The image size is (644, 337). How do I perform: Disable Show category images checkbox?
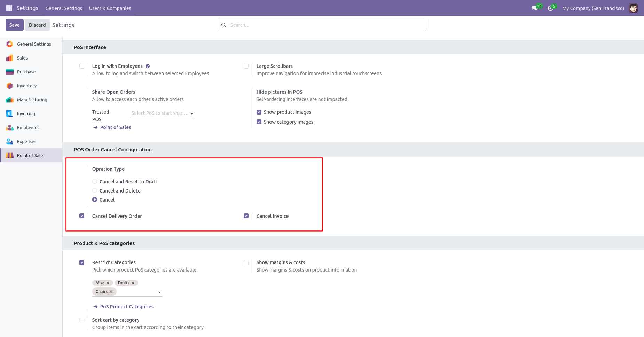(259, 122)
